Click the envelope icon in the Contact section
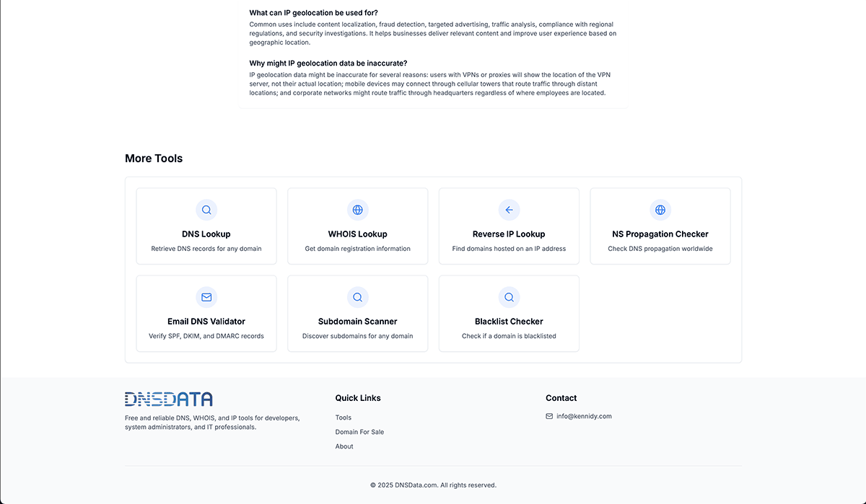 [549, 416]
